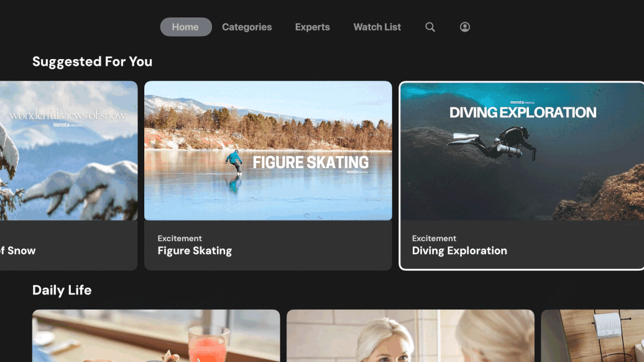Image resolution: width=644 pixels, height=362 pixels.
Task: Click the Diving Exploration card title
Action: tap(459, 251)
